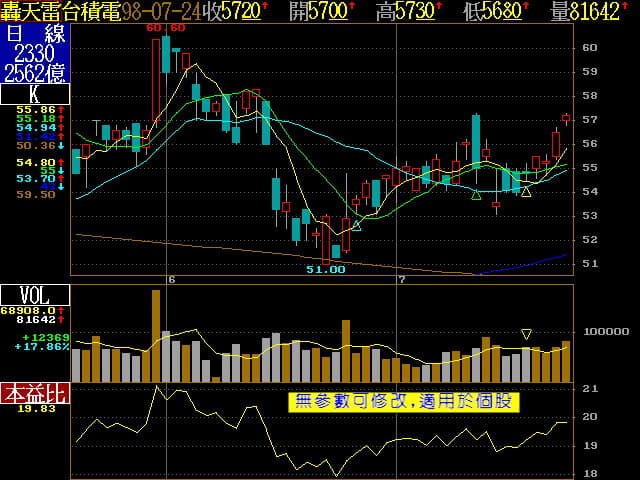Click the cyan triangle marker near price 53
Screen dimensions: 640x480
[x=356, y=226]
